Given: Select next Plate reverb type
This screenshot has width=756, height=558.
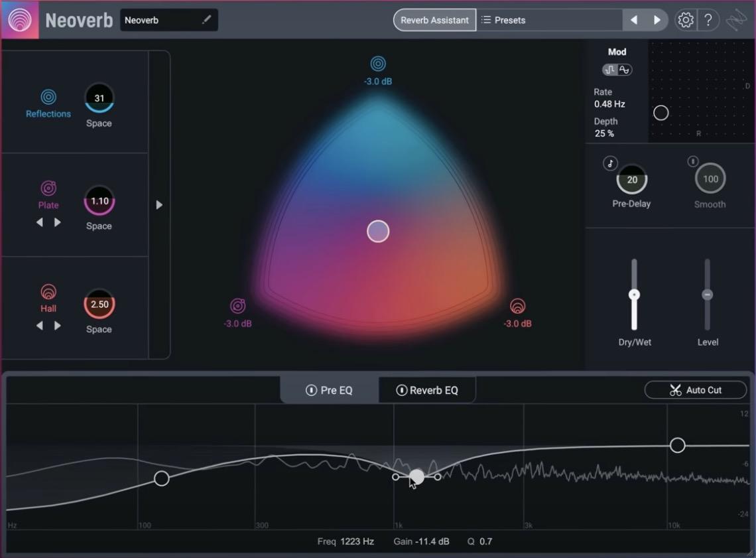Looking at the screenshot, I should coord(58,222).
